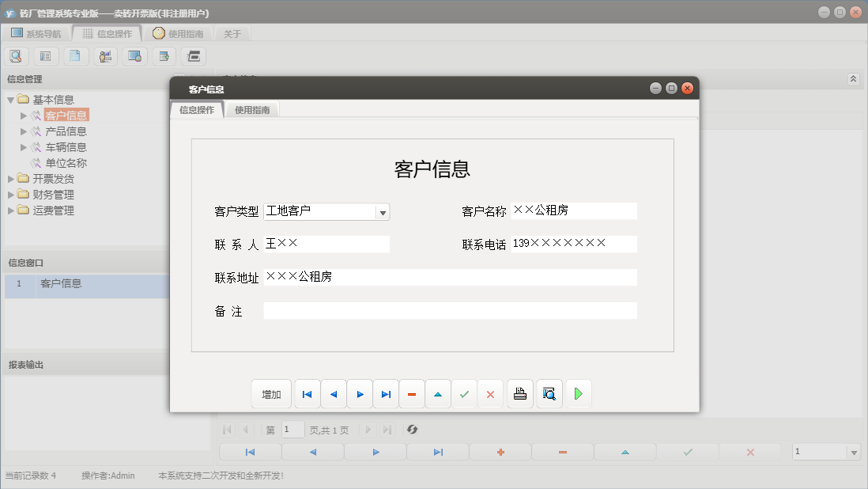868x489 pixels.
Task: Select the operator/user icon in the toolbar
Action: click(104, 56)
